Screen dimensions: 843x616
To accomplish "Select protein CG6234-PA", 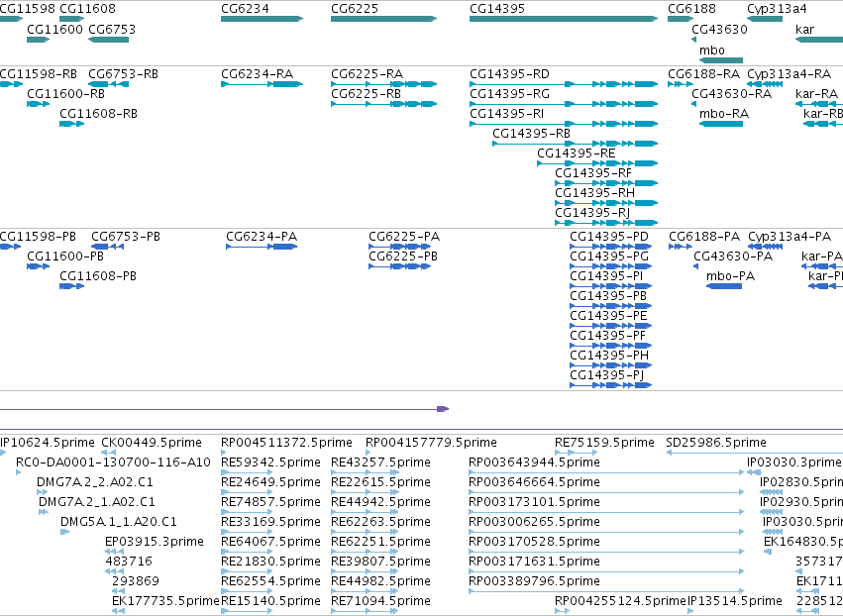I will [262, 247].
